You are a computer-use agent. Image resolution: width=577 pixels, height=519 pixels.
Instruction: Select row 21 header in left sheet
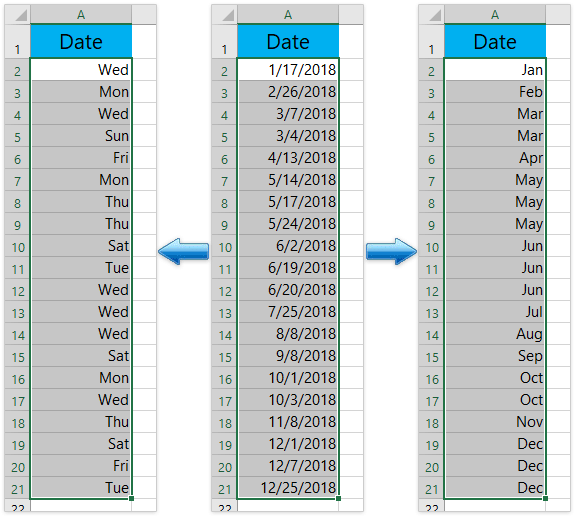click(x=17, y=488)
